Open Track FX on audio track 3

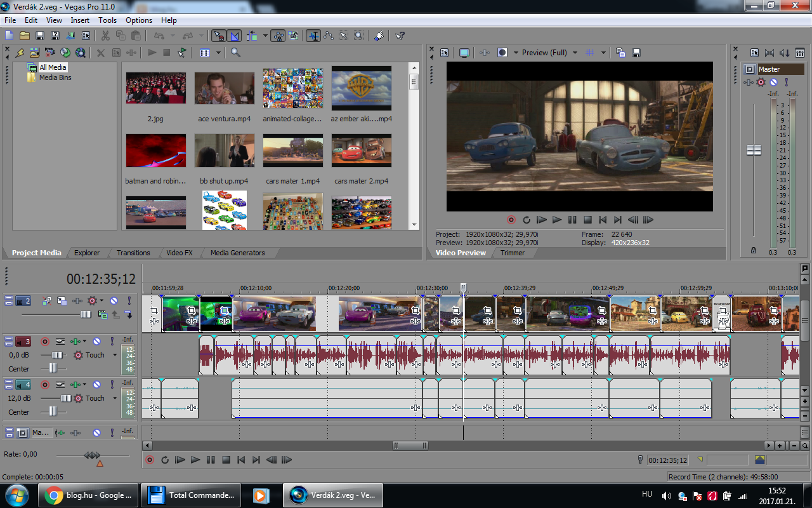(76, 341)
